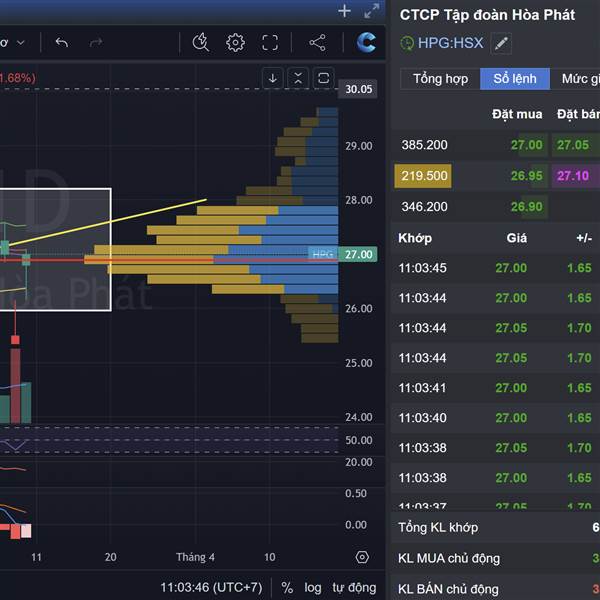Add new chart with plus icon
Image resolution: width=600 pixels, height=600 pixels.
click(344, 11)
